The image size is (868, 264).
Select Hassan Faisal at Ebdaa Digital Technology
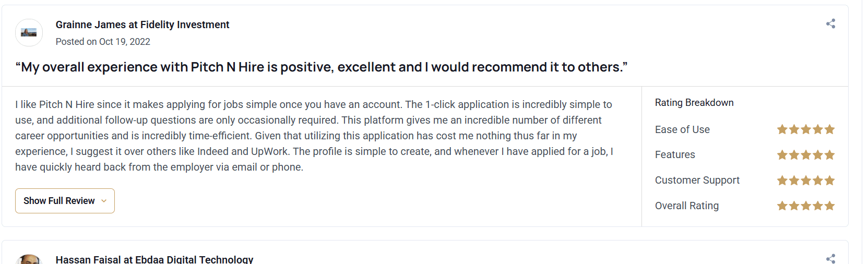154,259
